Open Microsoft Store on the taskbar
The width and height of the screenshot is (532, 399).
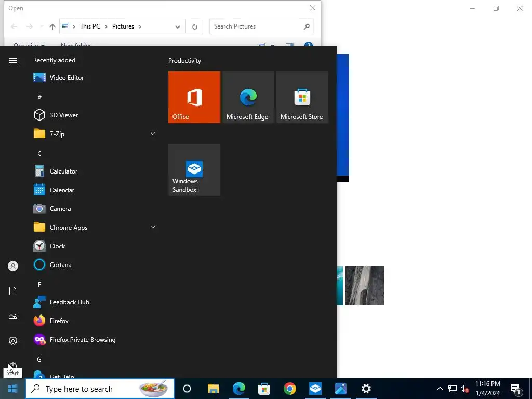pos(264,389)
